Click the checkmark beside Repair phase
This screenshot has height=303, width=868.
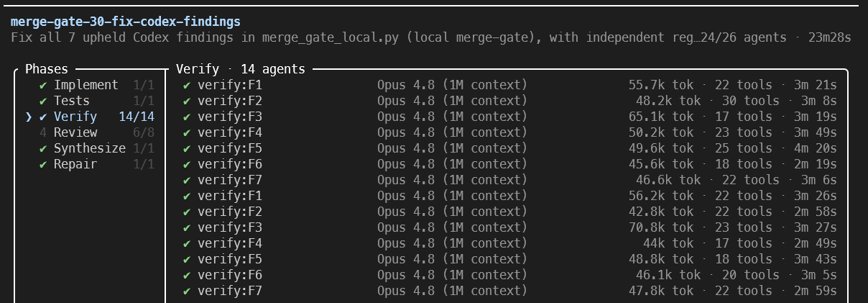pos(43,164)
